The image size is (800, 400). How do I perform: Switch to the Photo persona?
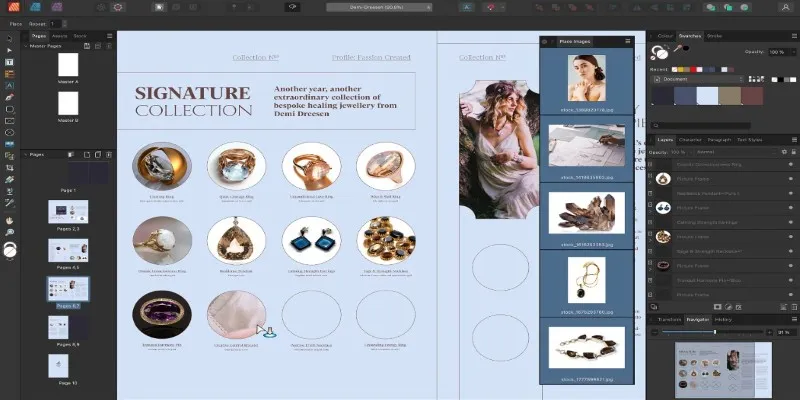pyautogui.click(x=57, y=7)
